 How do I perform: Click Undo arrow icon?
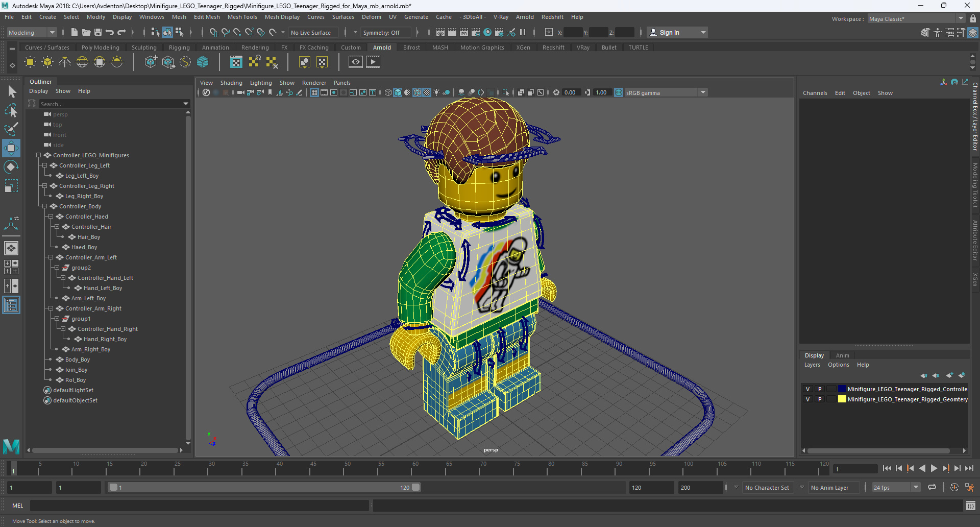point(110,33)
